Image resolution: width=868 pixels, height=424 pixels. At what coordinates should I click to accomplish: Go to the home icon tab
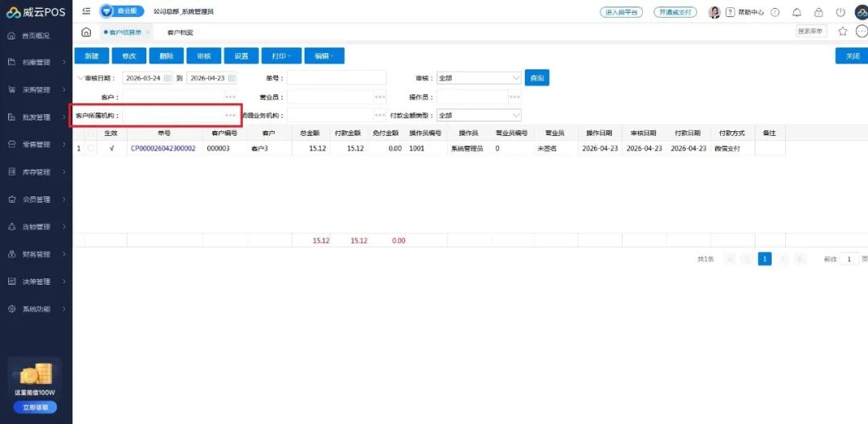tap(86, 32)
